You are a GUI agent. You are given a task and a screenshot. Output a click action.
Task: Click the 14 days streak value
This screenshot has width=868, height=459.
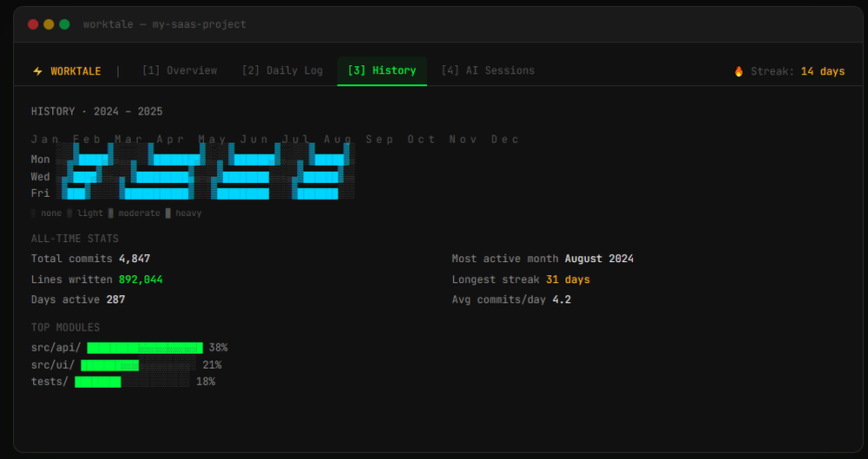823,71
